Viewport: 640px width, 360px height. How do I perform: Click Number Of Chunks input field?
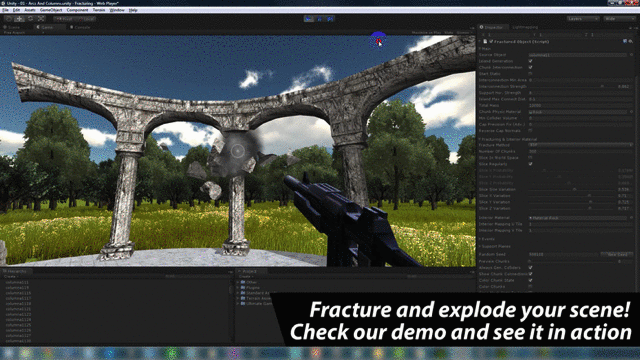[x=581, y=151]
